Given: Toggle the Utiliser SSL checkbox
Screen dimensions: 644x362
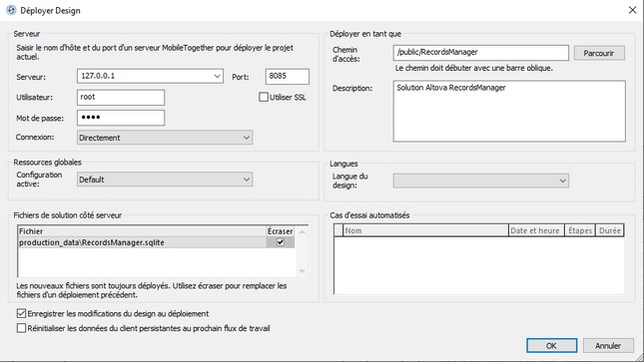Looking at the screenshot, I should tap(264, 98).
